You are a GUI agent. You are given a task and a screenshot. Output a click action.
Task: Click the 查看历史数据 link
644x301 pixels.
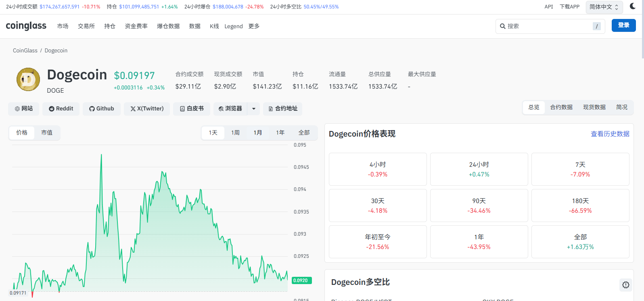tap(610, 134)
